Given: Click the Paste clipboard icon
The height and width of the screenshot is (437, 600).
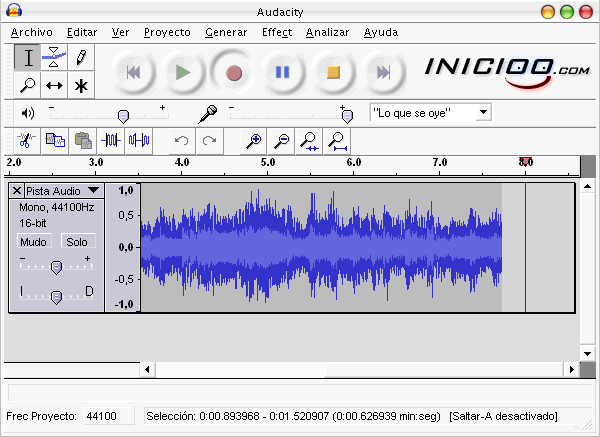Looking at the screenshot, I should click(83, 141).
